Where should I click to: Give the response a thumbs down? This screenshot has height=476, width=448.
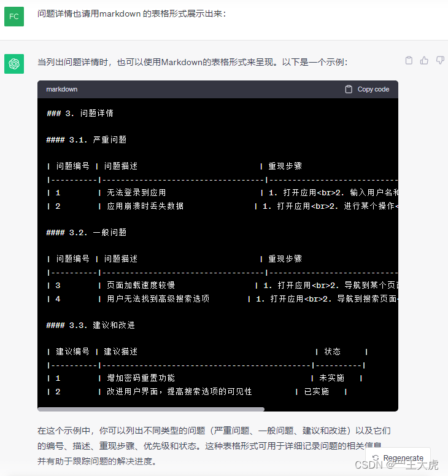click(x=440, y=60)
